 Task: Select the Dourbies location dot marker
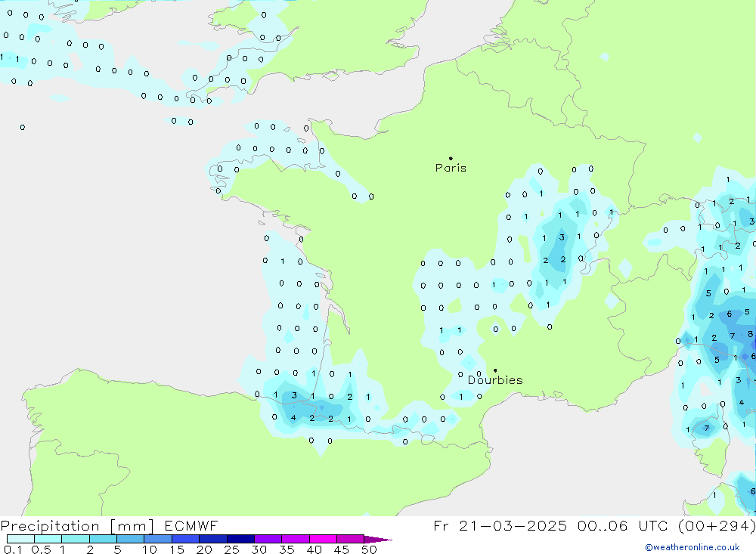tap(495, 370)
